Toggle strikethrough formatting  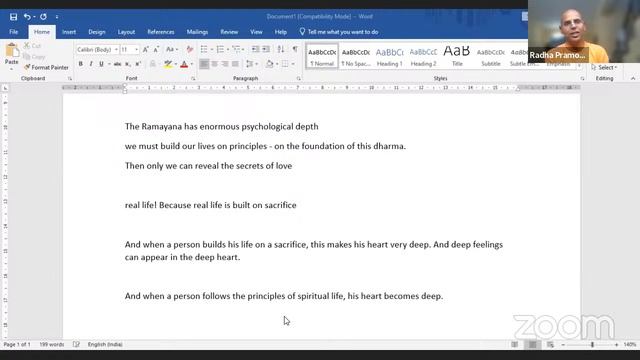[x=117, y=64]
